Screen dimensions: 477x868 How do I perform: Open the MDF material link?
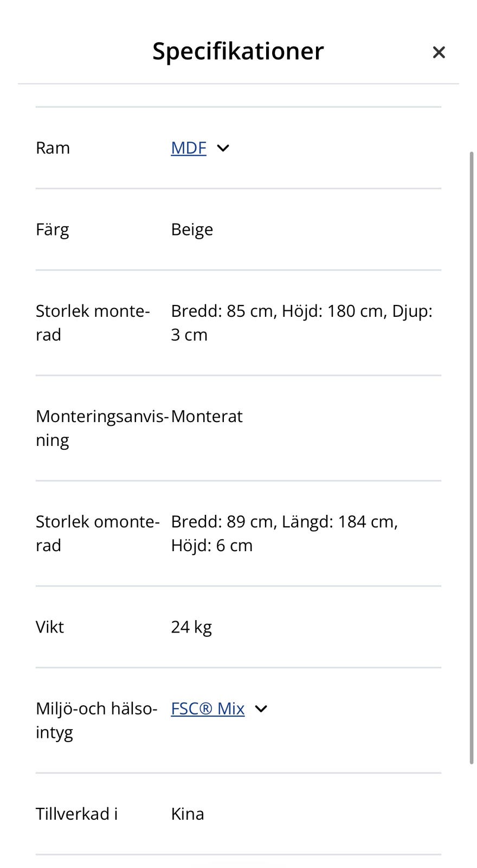(189, 148)
